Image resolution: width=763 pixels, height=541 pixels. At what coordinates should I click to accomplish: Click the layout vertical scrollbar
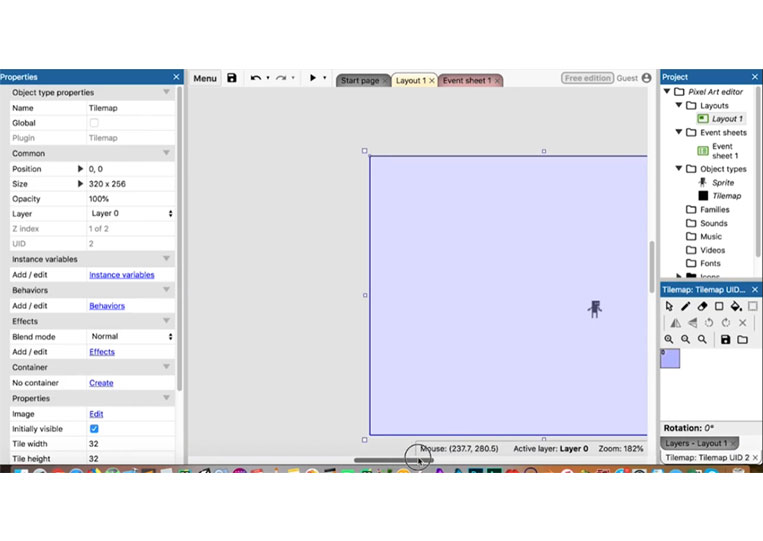(x=652, y=267)
